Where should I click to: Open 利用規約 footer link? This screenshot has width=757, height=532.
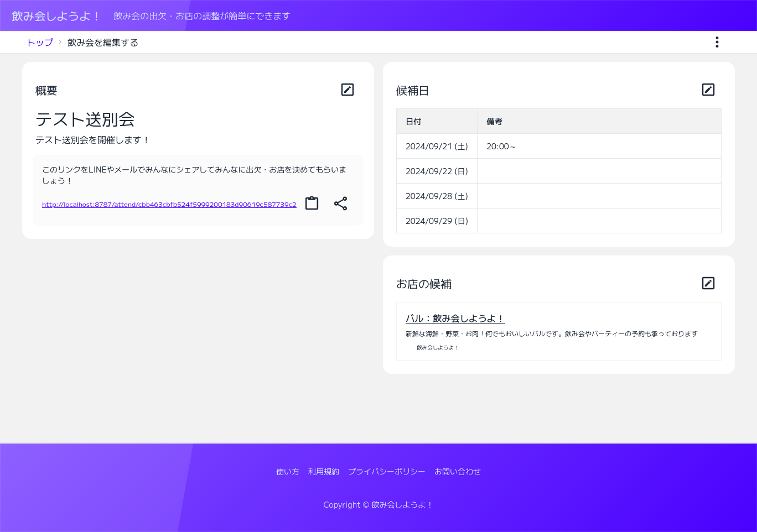tap(324, 472)
